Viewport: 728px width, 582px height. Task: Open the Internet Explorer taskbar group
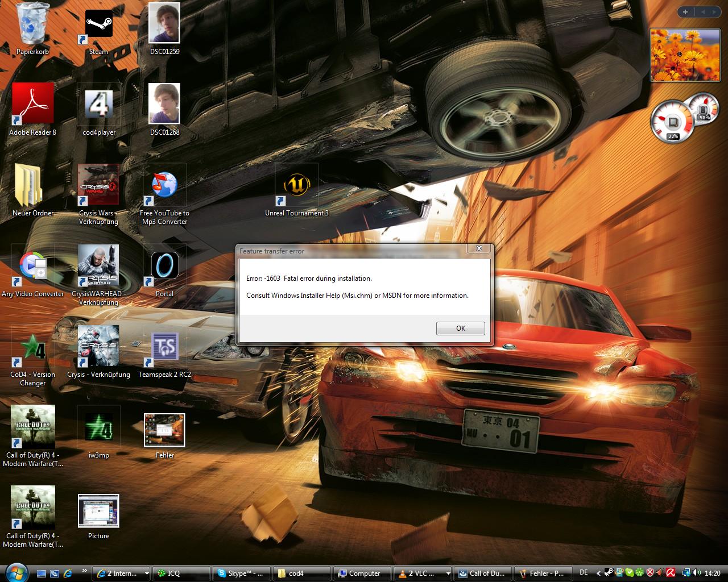pyautogui.click(x=122, y=573)
